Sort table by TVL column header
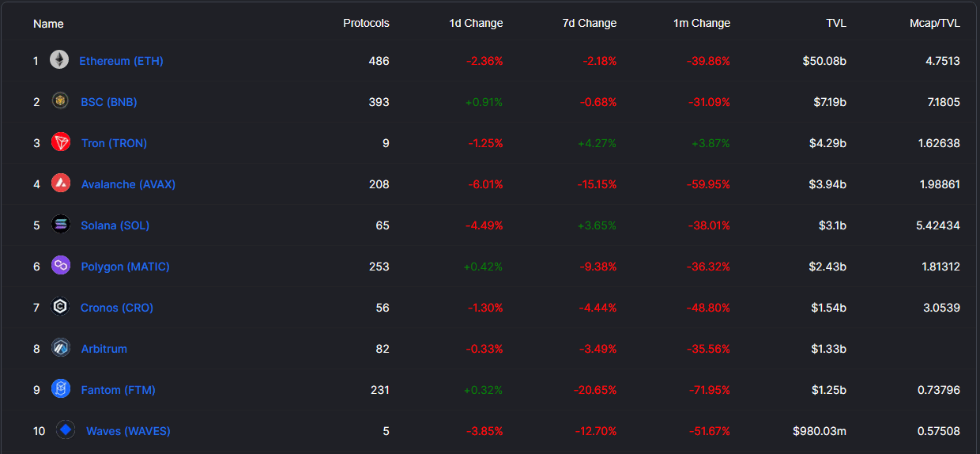 (x=835, y=23)
